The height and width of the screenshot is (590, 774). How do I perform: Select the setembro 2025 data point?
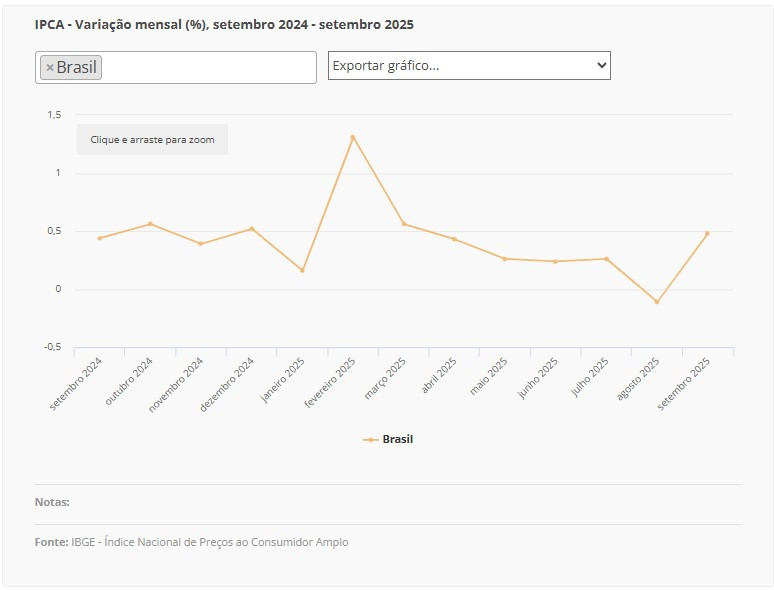[x=707, y=234]
